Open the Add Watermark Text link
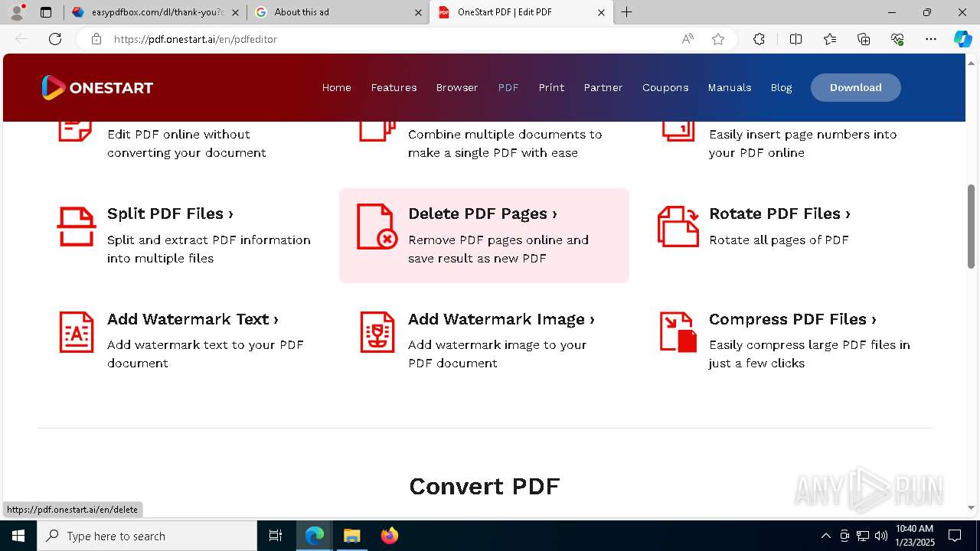This screenshot has width=980, height=551. 193,319
